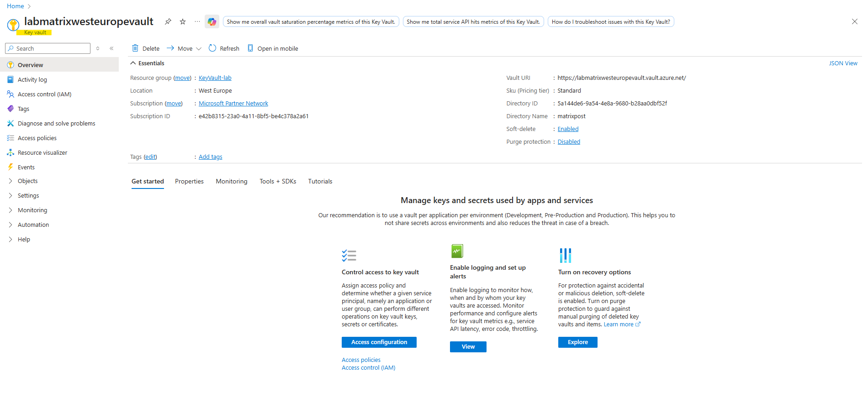Expand the Objects section

click(11, 181)
